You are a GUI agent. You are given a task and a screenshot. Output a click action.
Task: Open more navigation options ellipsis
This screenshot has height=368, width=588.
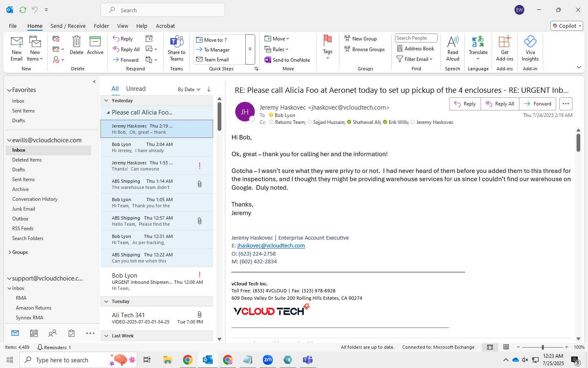[x=90, y=333]
